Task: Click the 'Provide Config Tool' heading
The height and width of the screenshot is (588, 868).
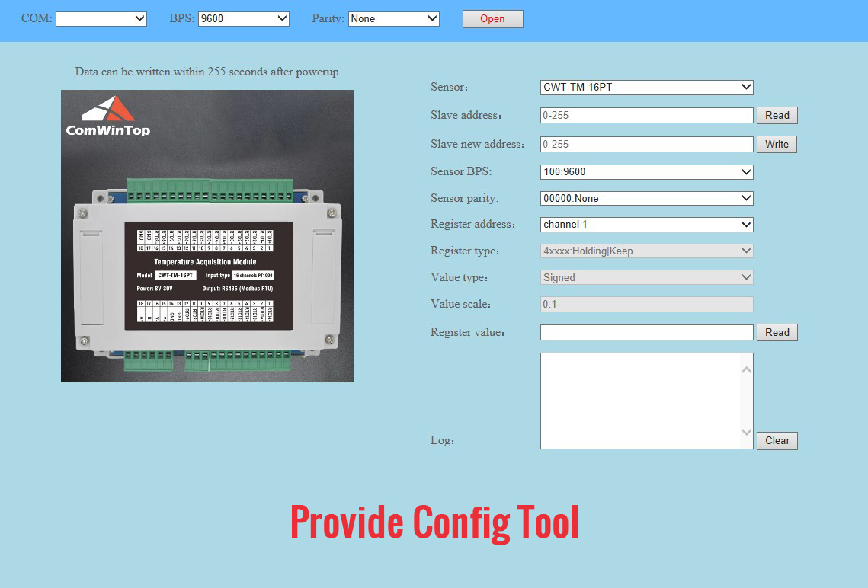Action: [434, 522]
